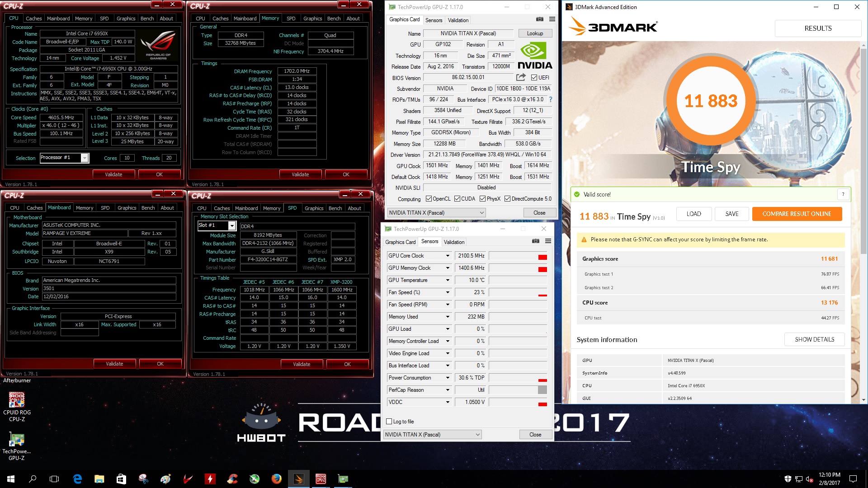The image size is (868, 488).
Task: Click the VDDC sensor graph bar
Action: point(518,402)
